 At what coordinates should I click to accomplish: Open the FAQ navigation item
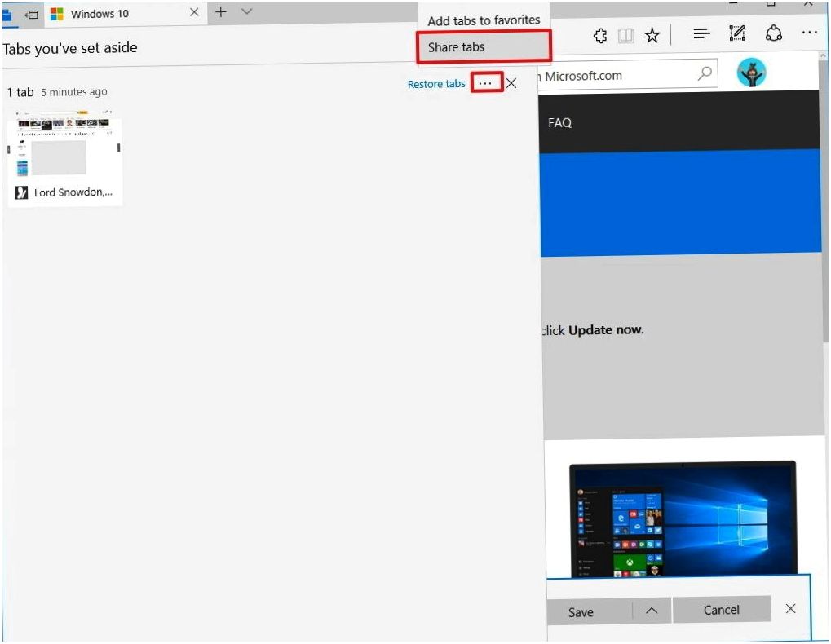coord(559,123)
